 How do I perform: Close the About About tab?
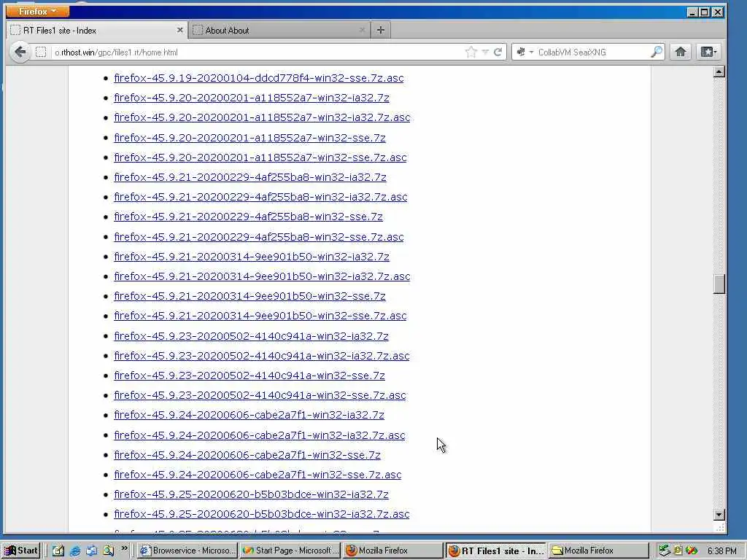pyautogui.click(x=362, y=30)
